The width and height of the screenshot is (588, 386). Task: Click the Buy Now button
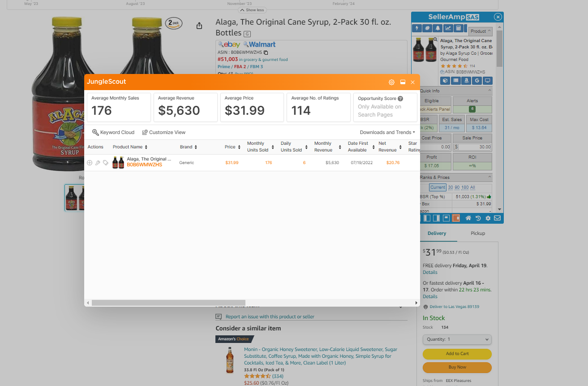pyautogui.click(x=457, y=367)
